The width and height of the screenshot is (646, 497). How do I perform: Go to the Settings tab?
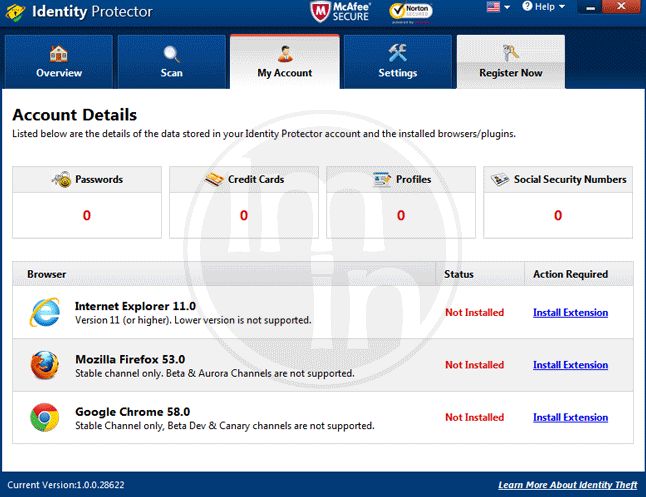pos(397,62)
